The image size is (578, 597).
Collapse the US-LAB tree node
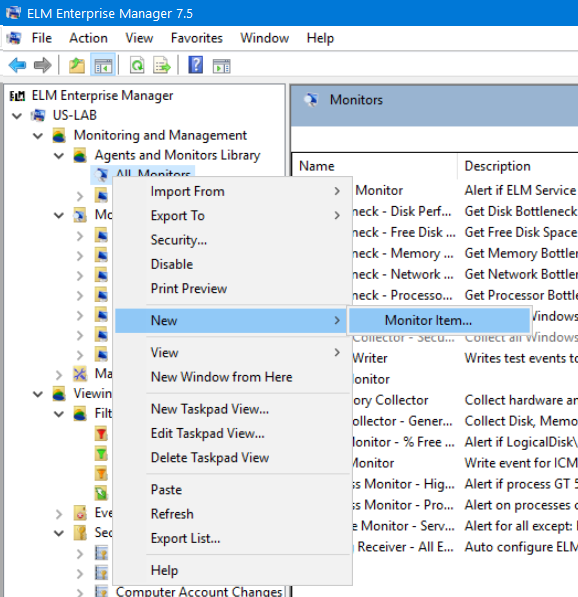(17, 115)
